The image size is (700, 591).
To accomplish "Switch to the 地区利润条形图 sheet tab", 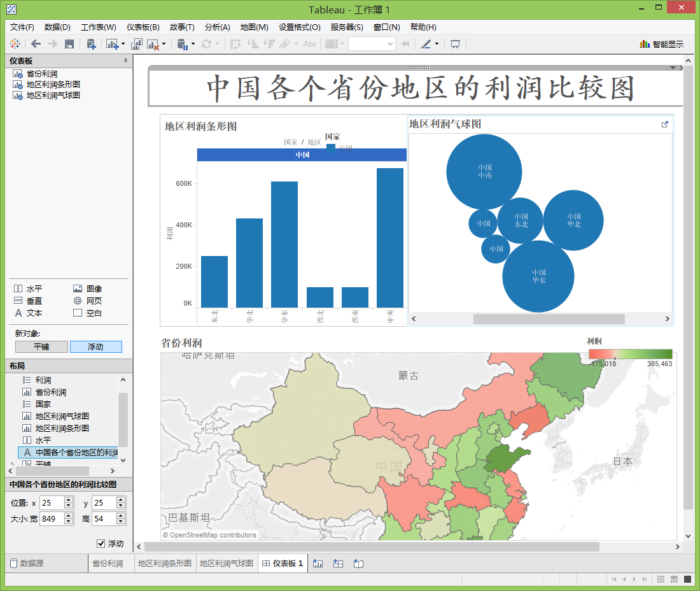I will [x=165, y=564].
